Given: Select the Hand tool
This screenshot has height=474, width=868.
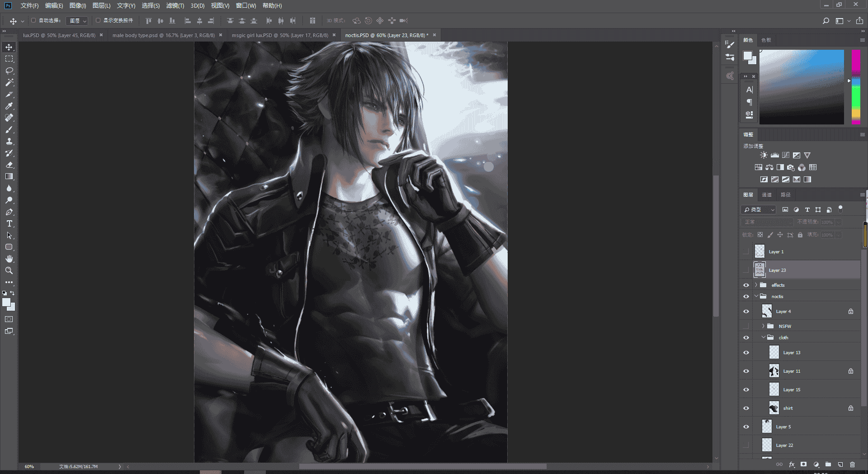Looking at the screenshot, I should (9, 259).
